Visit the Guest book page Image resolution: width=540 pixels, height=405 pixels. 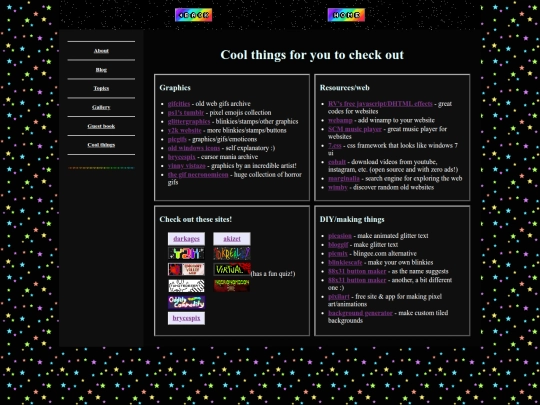click(x=101, y=126)
